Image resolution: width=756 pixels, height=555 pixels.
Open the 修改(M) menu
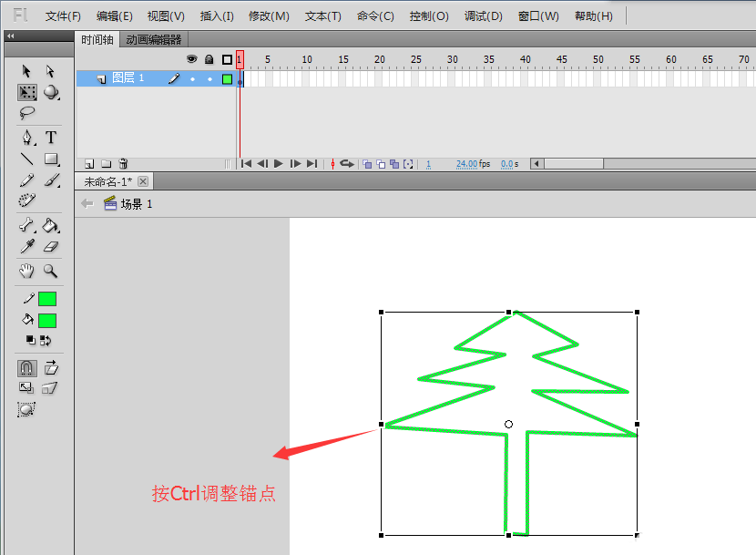click(x=269, y=16)
